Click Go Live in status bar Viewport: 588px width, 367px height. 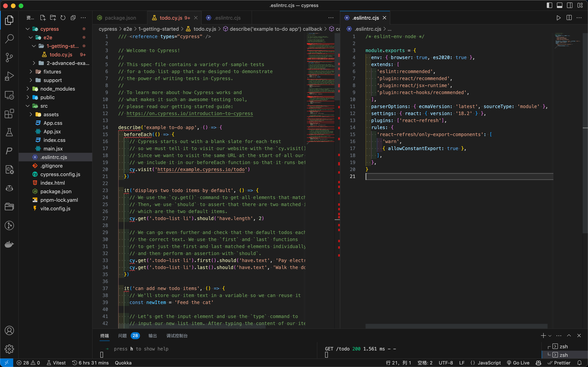click(x=518, y=363)
